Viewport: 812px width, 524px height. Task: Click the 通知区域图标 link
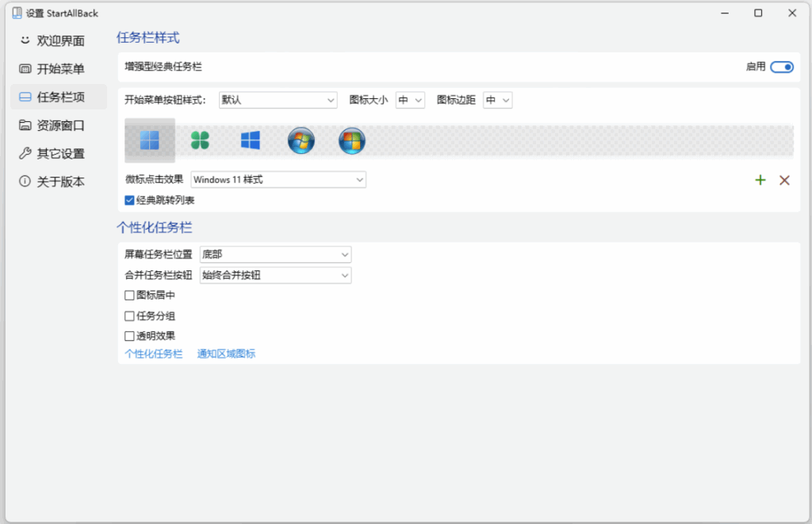(x=225, y=354)
